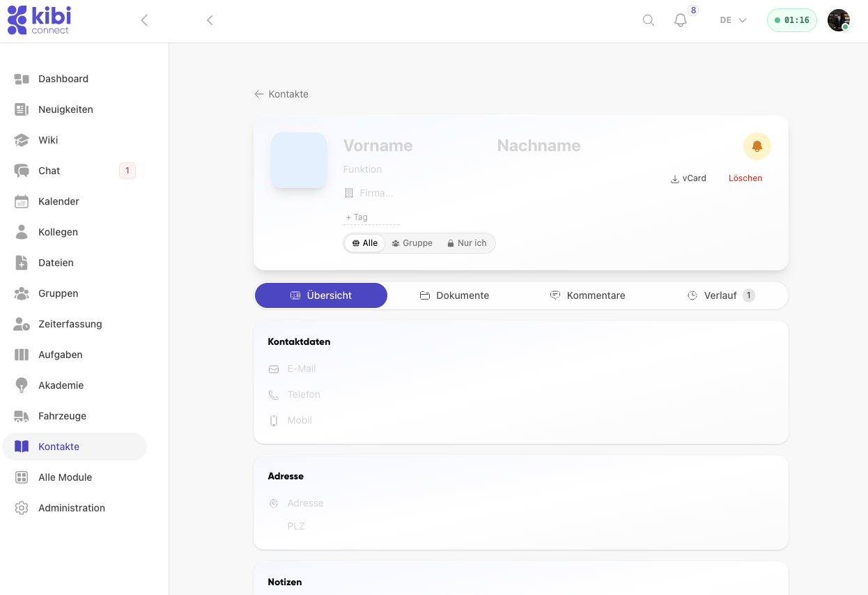Collapse the sidebar with the chevron arrow

[144, 20]
